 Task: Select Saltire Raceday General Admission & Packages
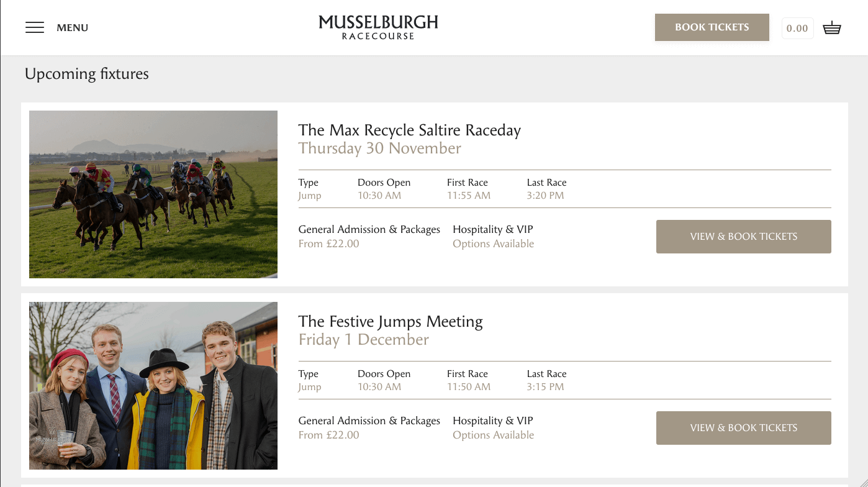(369, 230)
